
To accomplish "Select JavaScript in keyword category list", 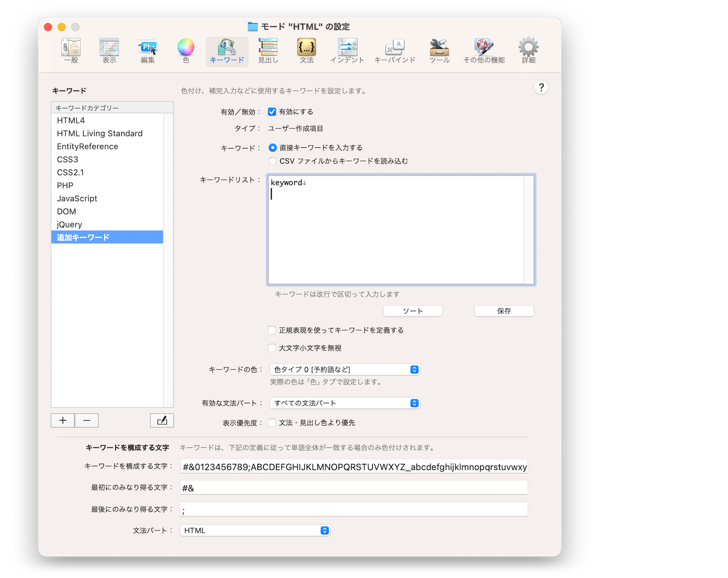I will coord(77,199).
